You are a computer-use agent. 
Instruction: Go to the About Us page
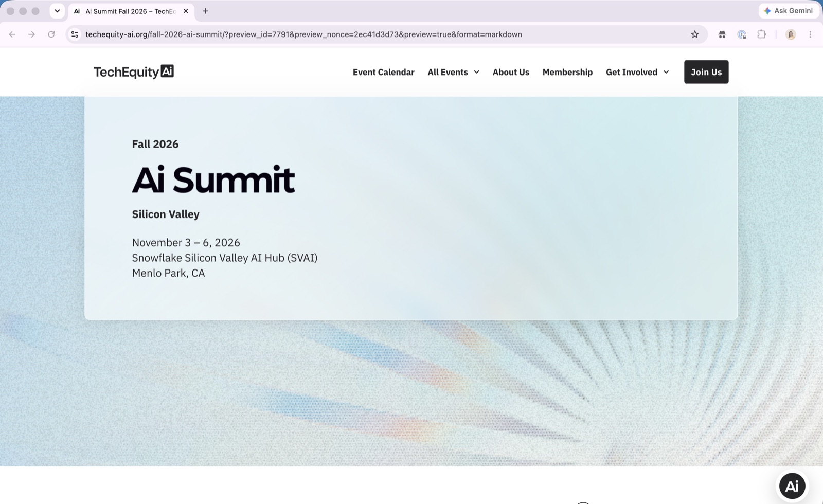511,72
